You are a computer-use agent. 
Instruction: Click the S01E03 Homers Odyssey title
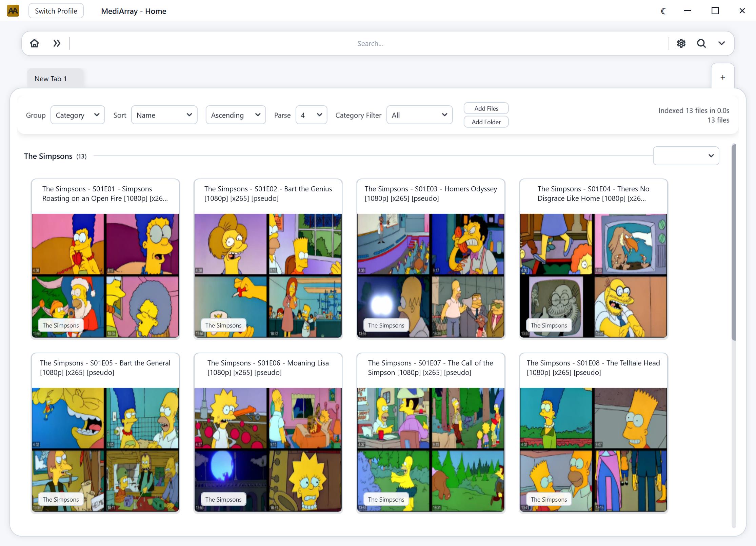point(431,193)
